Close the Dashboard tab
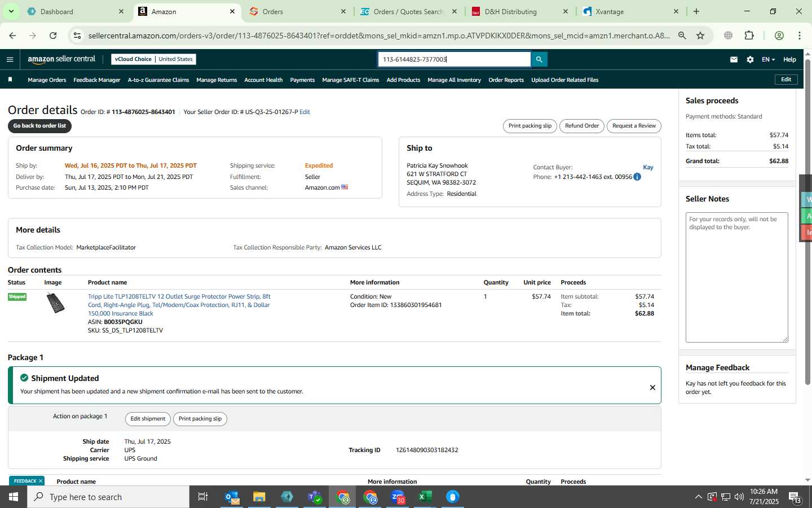The width and height of the screenshot is (812, 508). 121,11
